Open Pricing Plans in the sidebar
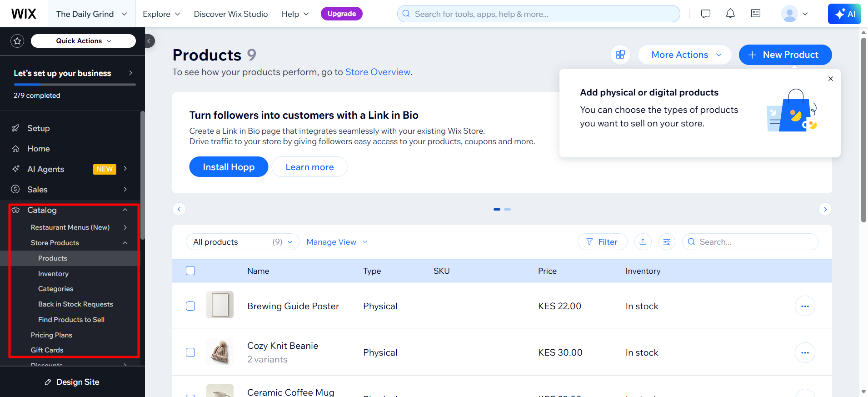The width and height of the screenshot is (868, 397). pyautogui.click(x=51, y=335)
